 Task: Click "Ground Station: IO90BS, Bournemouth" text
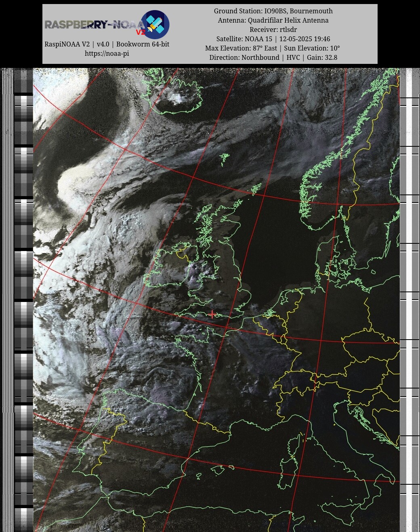(x=273, y=11)
